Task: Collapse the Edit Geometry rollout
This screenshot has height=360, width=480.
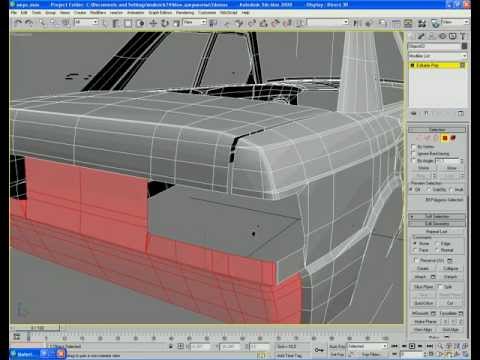Action: coord(437,224)
